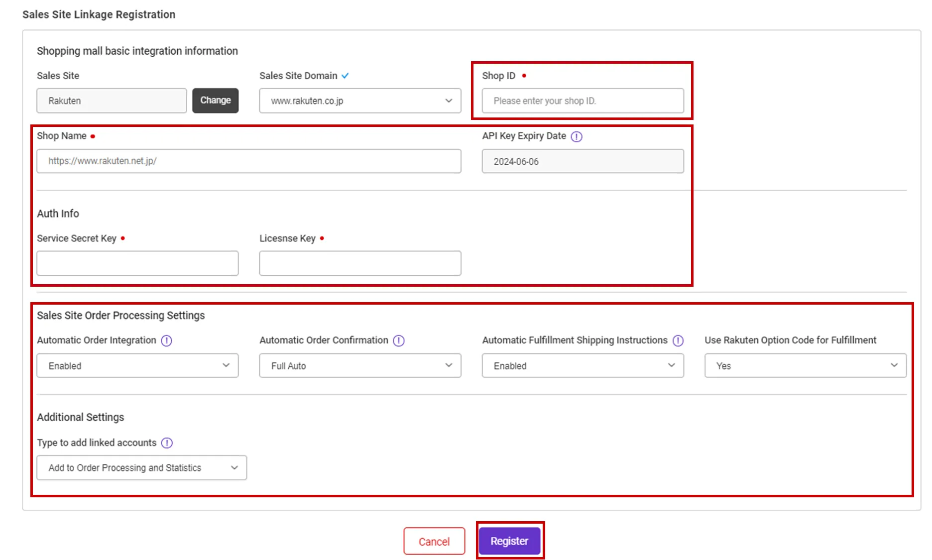Click info icon next to Automatic Order Integration
This screenshot has height=560, width=932.
tap(166, 340)
